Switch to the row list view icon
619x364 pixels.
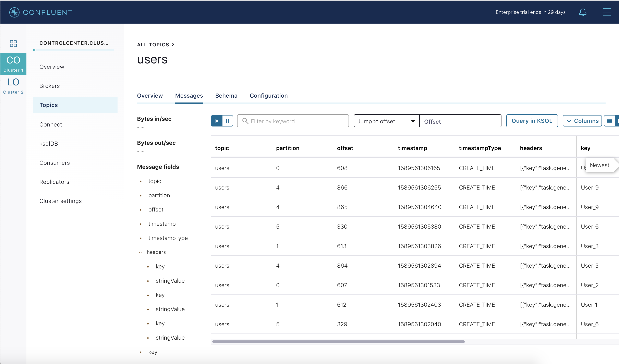[609, 121]
